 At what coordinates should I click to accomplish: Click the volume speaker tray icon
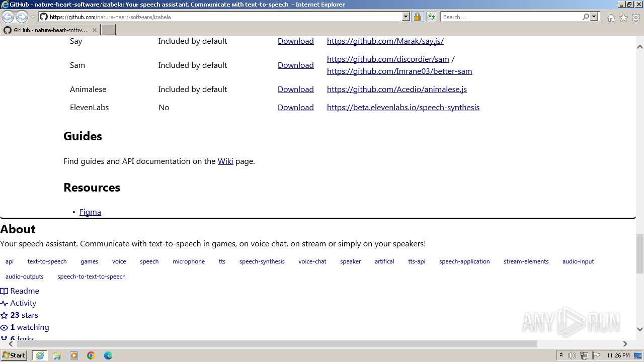click(572, 355)
